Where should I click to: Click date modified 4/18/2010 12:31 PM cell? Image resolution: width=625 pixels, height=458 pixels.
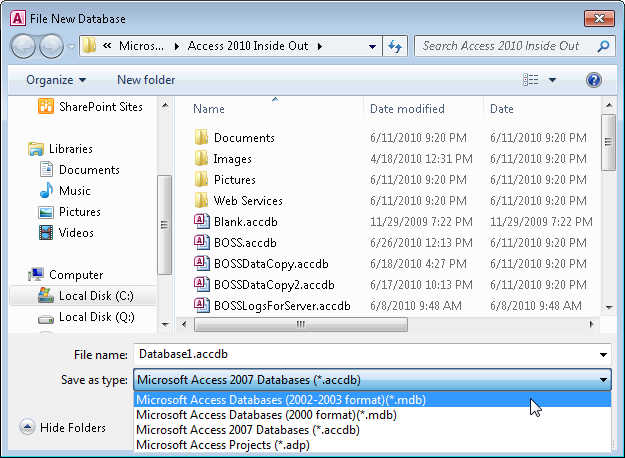[x=421, y=159]
